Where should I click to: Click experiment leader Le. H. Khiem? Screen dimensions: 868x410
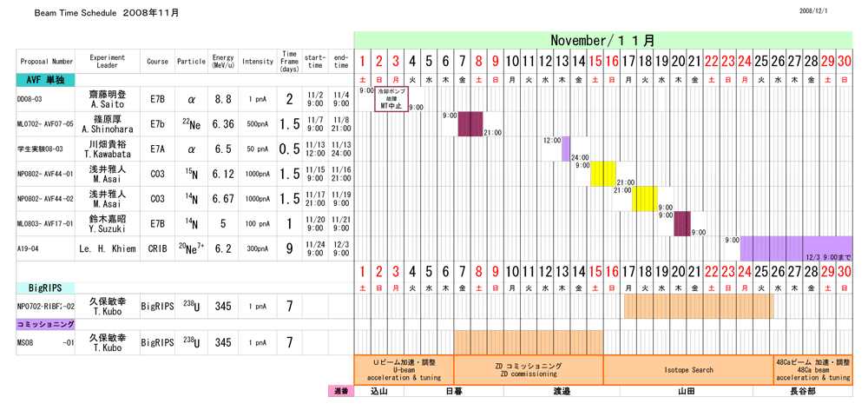point(108,248)
